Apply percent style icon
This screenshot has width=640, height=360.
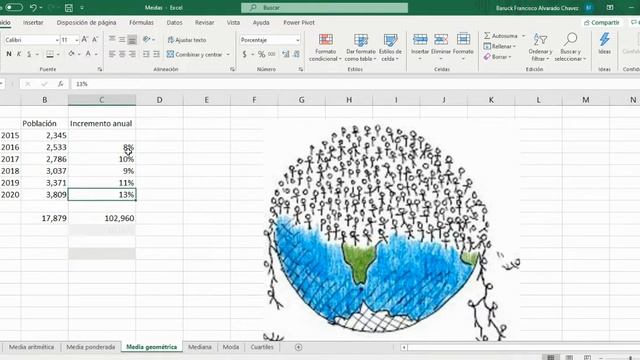click(x=261, y=54)
